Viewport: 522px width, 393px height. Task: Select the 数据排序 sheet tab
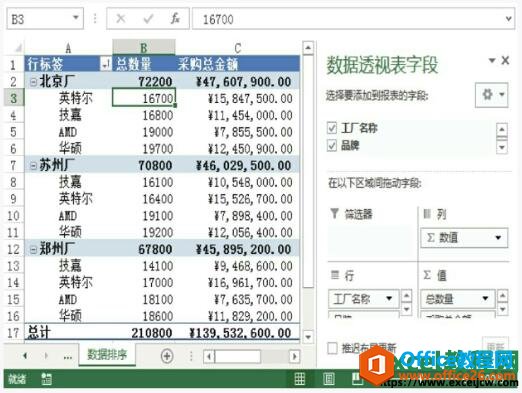pos(107,355)
